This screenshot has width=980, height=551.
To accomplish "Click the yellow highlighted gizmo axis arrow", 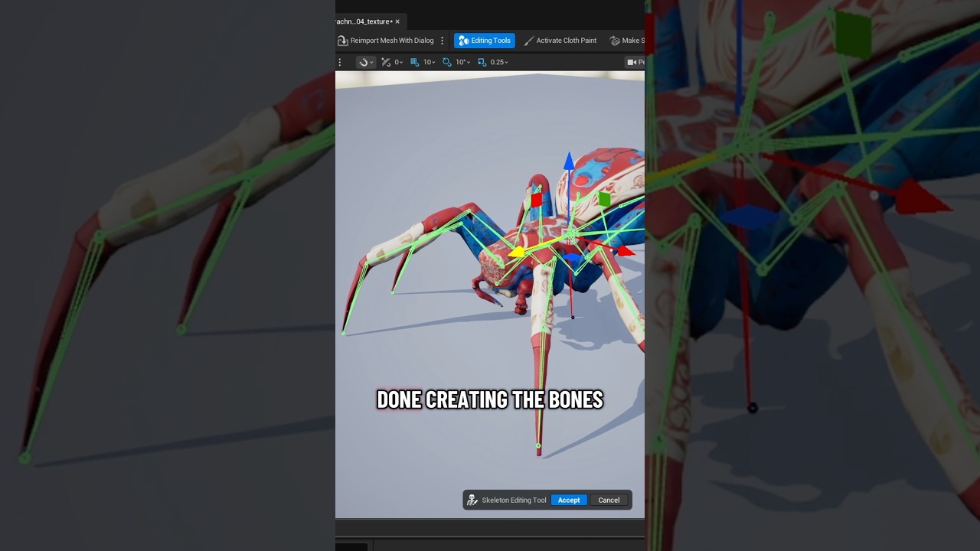I will click(x=518, y=252).
